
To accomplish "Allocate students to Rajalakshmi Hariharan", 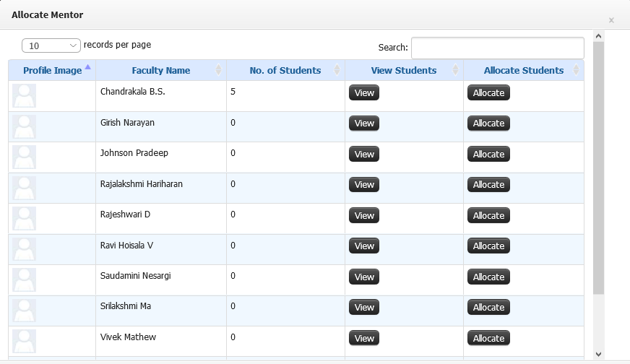I will [x=488, y=185].
